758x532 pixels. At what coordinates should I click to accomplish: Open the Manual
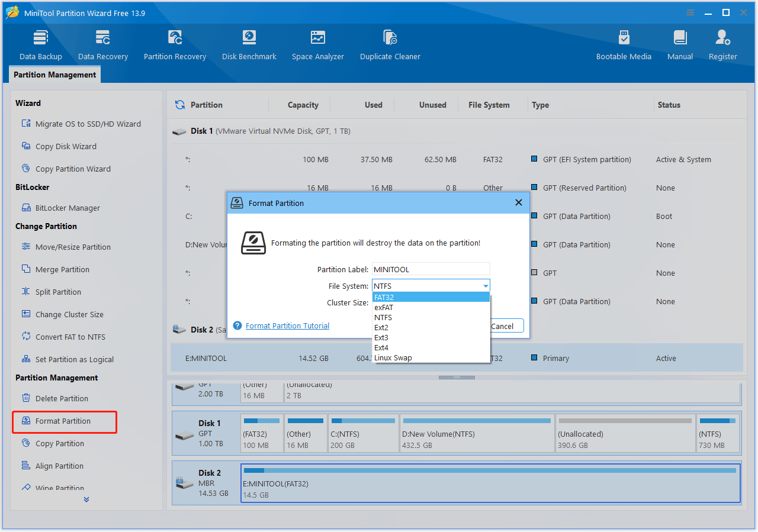coord(680,46)
